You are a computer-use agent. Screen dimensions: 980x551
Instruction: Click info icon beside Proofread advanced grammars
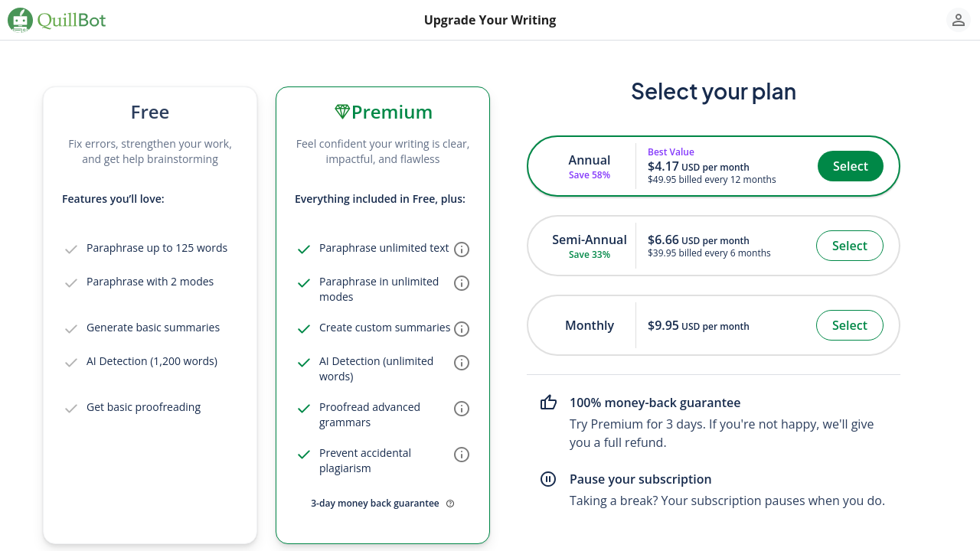pyautogui.click(x=462, y=409)
